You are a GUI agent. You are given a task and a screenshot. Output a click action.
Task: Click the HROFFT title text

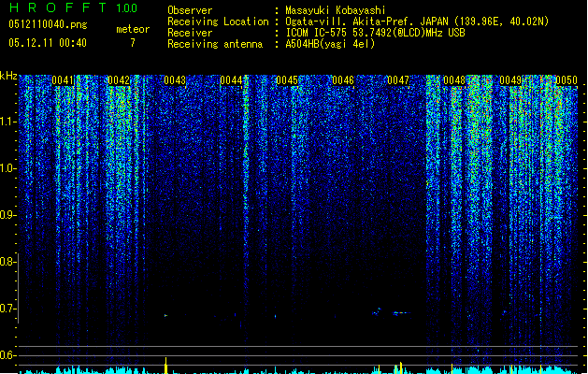click(x=57, y=7)
